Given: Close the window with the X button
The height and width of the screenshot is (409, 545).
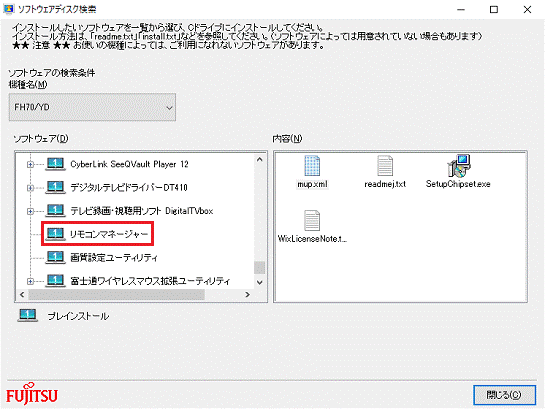Looking at the screenshot, I should pyautogui.click(x=527, y=9).
